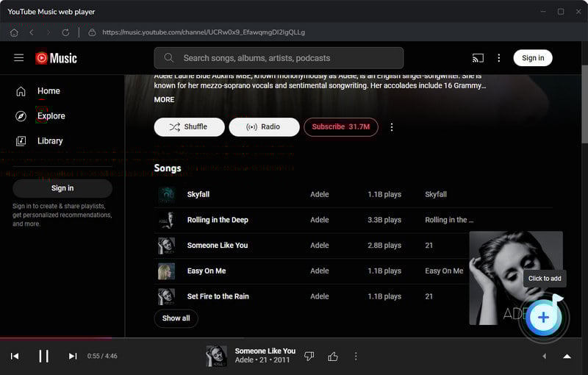Click elapsed time '0:55 / 4:46'

[102, 356]
